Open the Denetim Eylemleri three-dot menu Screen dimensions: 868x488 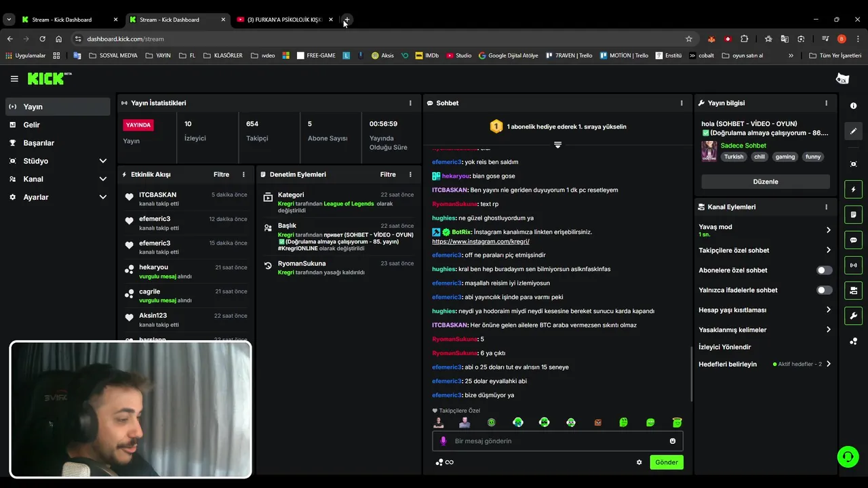coord(410,174)
